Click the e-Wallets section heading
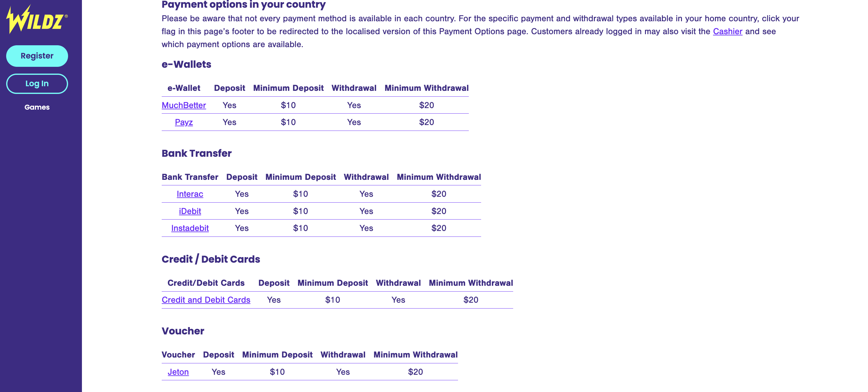Screen dimensions: 868x392 186,64
